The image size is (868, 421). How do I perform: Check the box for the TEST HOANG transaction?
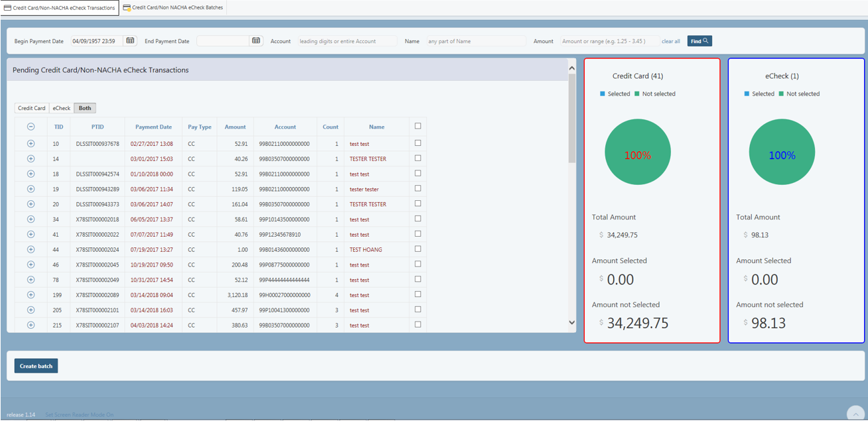click(417, 249)
